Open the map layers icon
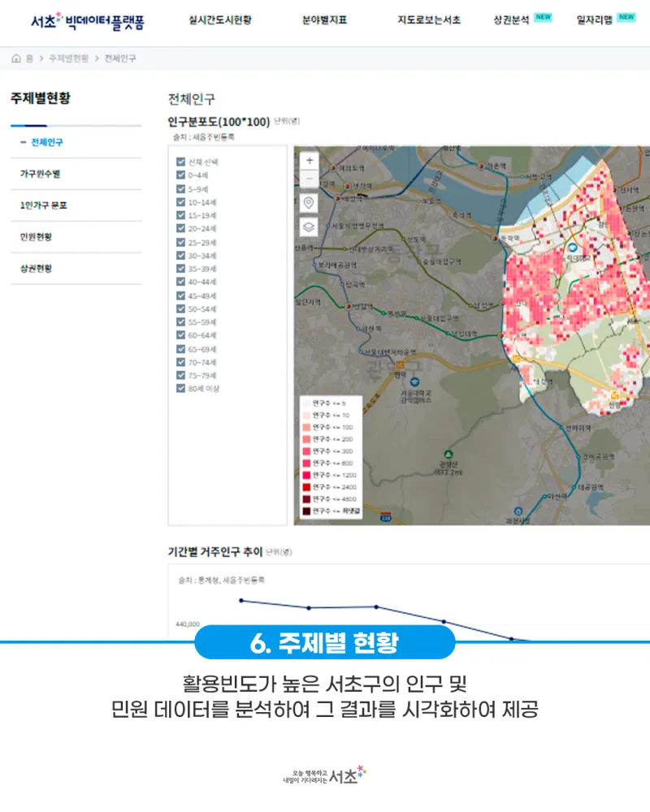 (x=309, y=227)
